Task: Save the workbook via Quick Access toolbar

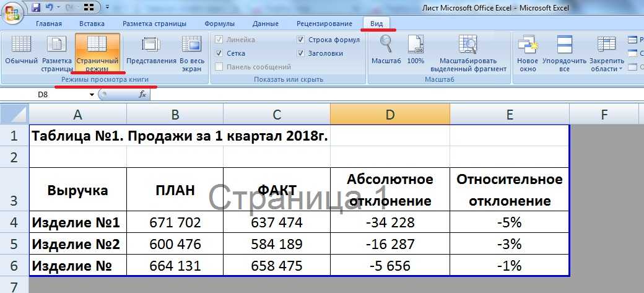Action: (x=36, y=7)
